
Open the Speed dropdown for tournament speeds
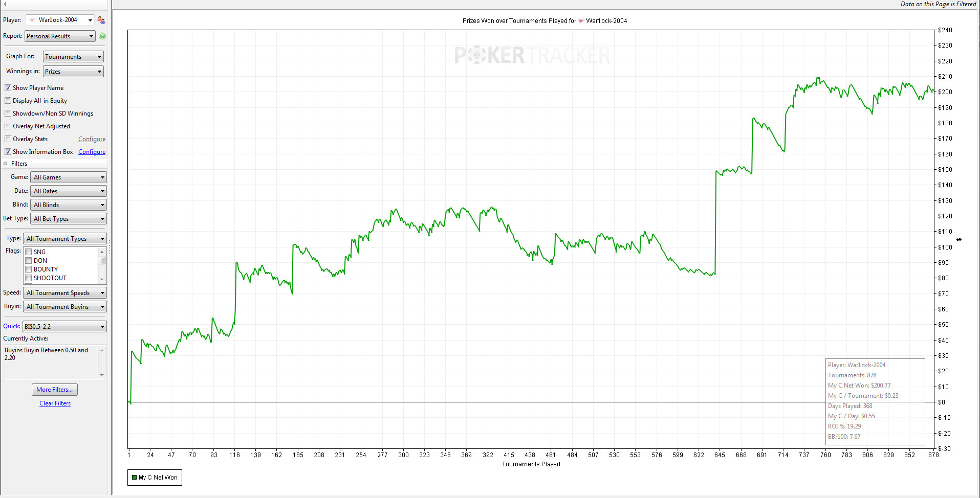65,293
